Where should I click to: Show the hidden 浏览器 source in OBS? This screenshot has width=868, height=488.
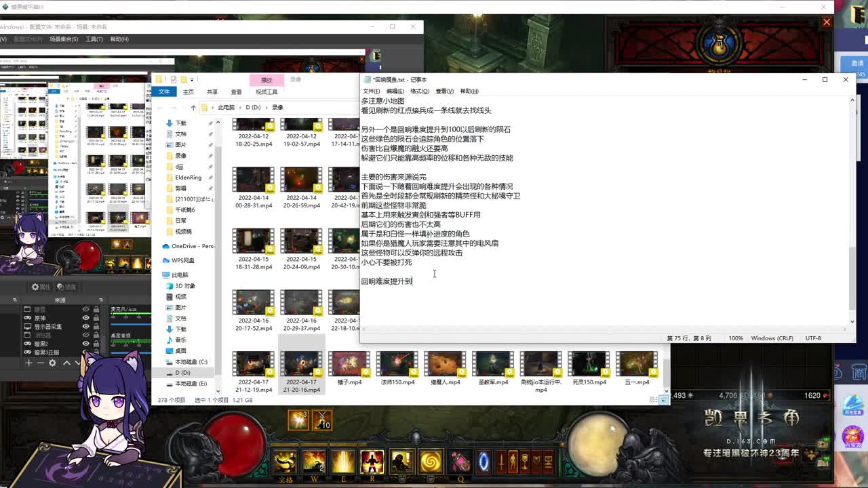[x=85, y=335]
